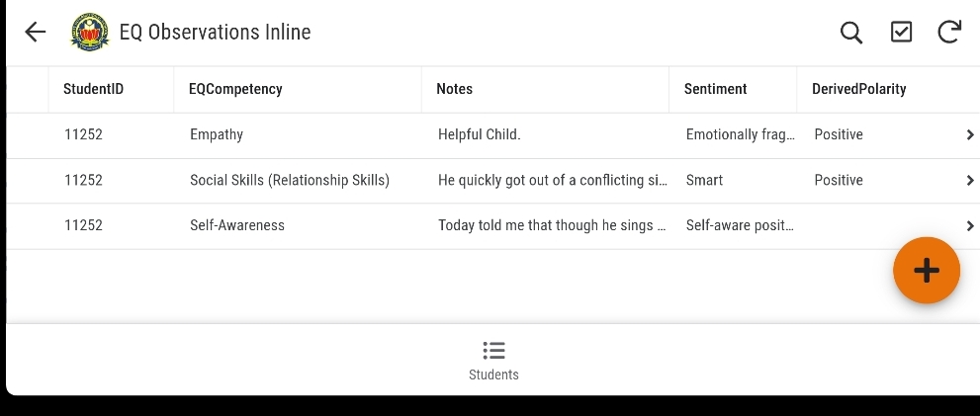Click the Self-Awareness competency cell
The width and height of the screenshot is (980, 416).
(x=237, y=226)
